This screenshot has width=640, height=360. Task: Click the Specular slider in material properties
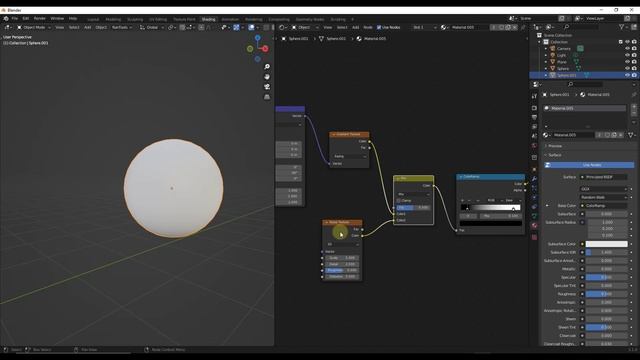(x=607, y=277)
